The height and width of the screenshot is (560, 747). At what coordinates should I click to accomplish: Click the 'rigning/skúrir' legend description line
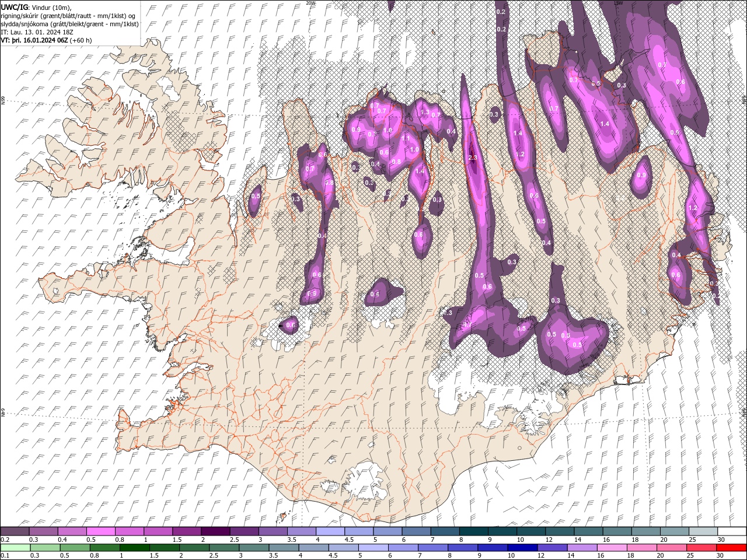pos(68,15)
